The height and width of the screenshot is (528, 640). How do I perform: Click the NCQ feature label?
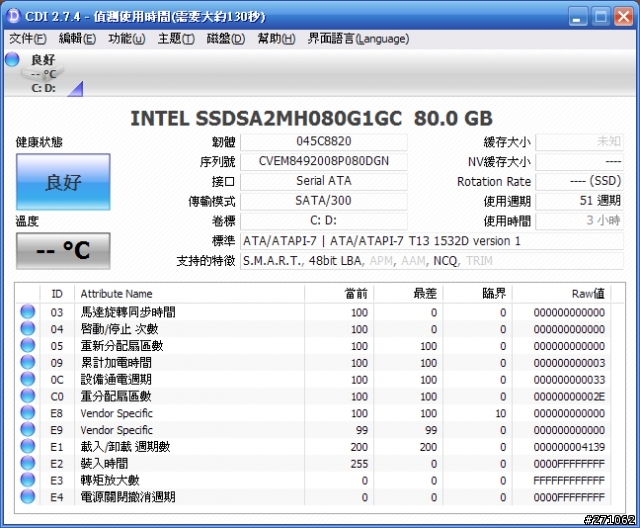[446, 261]
